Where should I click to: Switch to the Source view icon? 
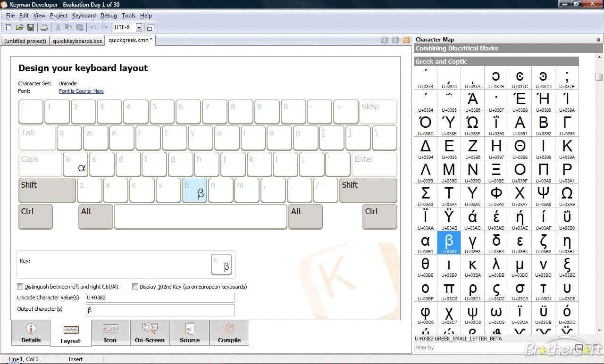tap(190, 333)
